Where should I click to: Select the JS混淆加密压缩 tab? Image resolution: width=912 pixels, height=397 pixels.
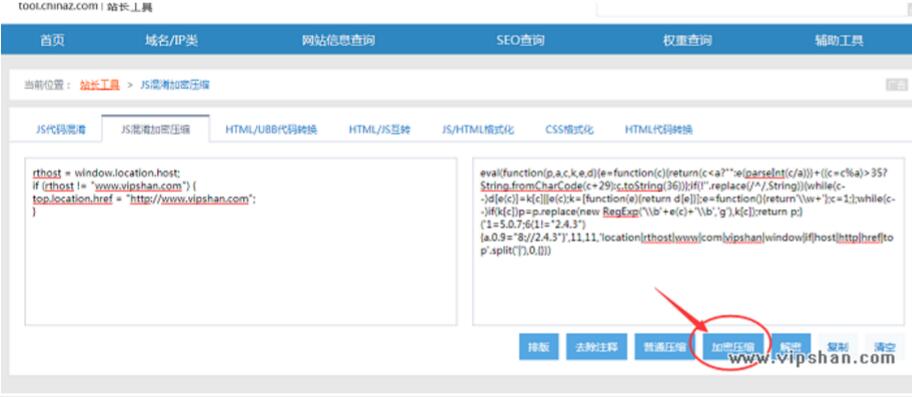coord(155,130)
